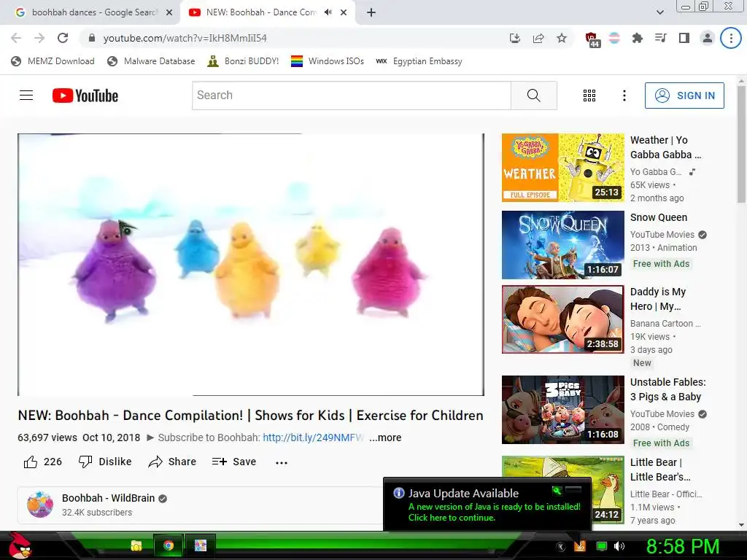Screen dimensions: 747x560
Task: Go back in Chrome
Action: [16, 38]
